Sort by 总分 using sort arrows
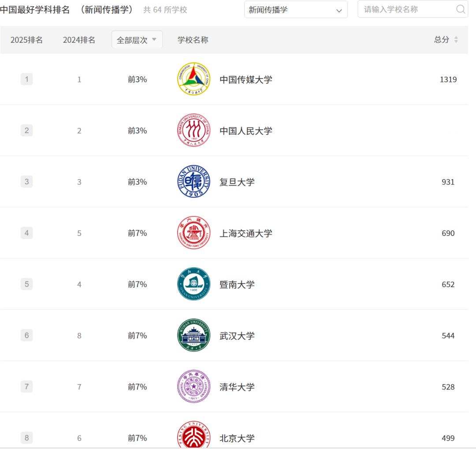Screen dimensions: 476x449 tap(456, 40)
